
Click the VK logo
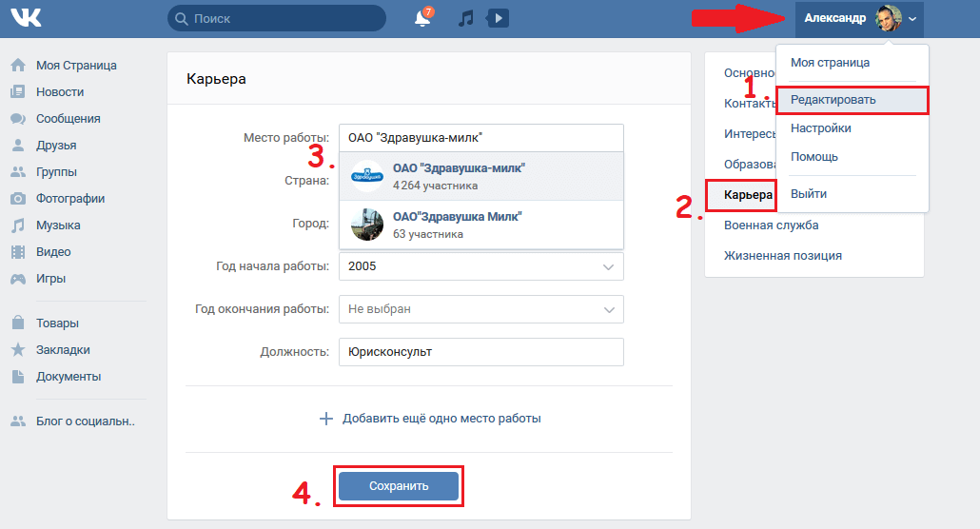[x=27, y=18]
